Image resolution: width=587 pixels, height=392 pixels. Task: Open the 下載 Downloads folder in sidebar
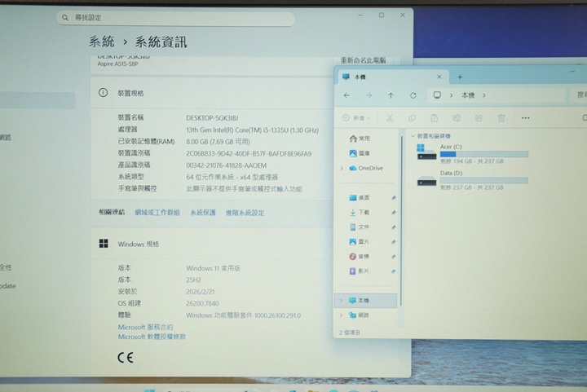click(364, 212)
